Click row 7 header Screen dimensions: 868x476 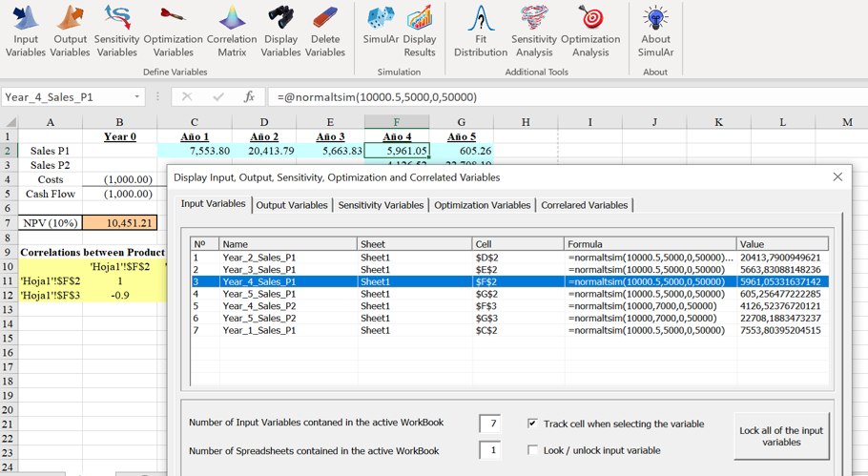9,222
